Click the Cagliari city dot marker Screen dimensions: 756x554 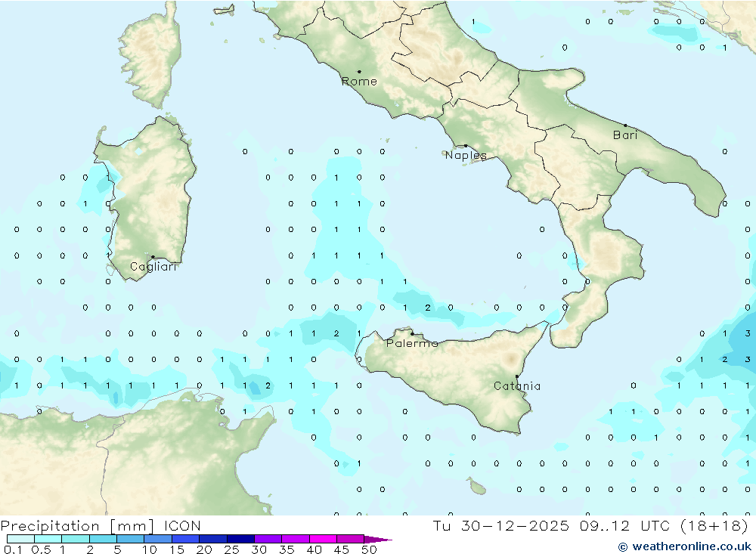[x=153, y=257]
